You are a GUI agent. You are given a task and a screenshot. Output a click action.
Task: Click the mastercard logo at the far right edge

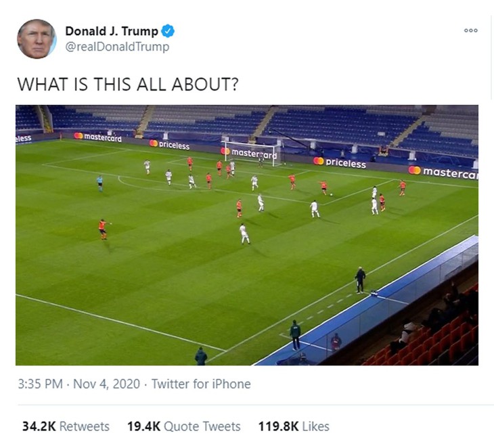pos(443,172)
